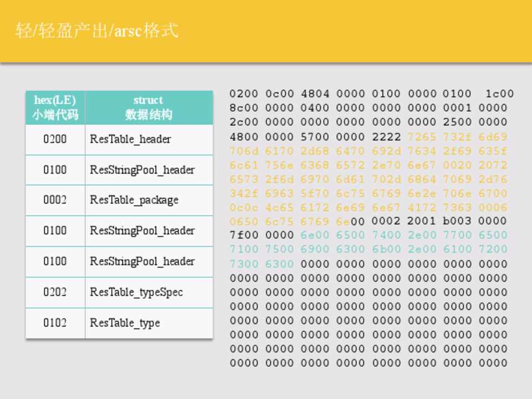Screen dimensions: 532x399
Task: Click hex value 1c00 ending the first line
Action: pyautogui.click(x=499, y=94)
